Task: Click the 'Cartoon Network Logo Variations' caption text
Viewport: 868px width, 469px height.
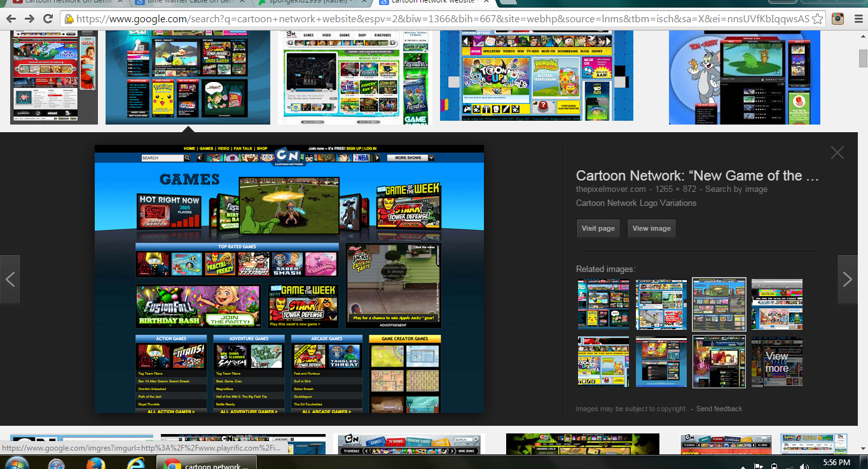Action: (x=636, y=203)
